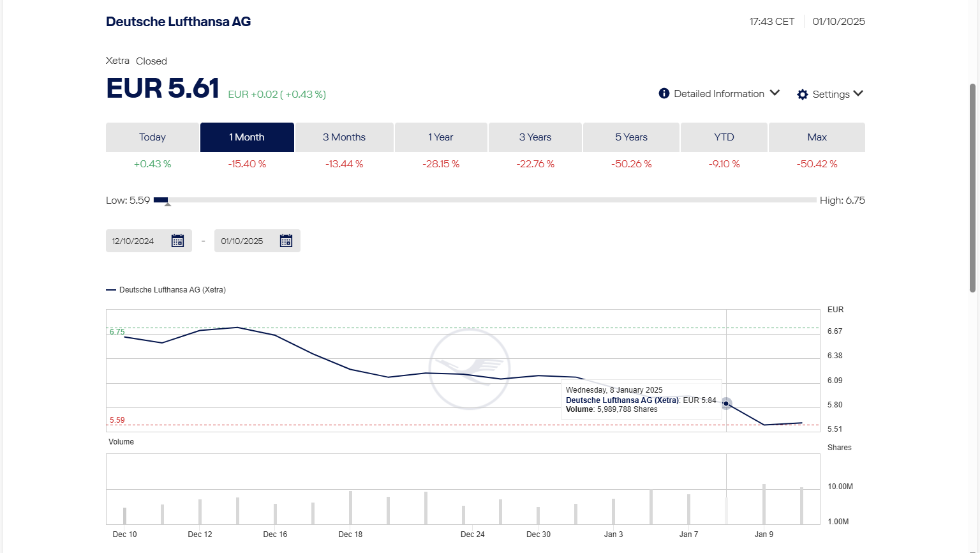The image size is (980, 553).
Task: Toggle the Deutsche Lufthansa AG (Xetra) legend
Action: (166, 290)
